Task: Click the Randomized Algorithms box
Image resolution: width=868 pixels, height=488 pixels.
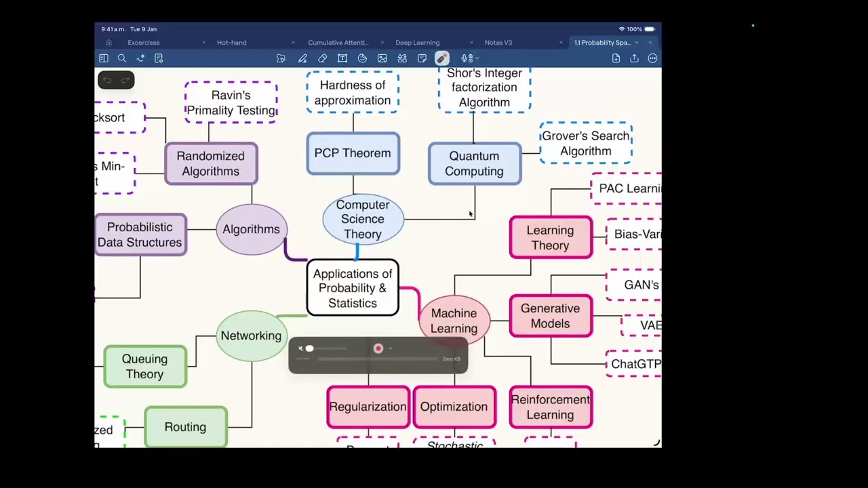Action: click(x=211, y=163)
